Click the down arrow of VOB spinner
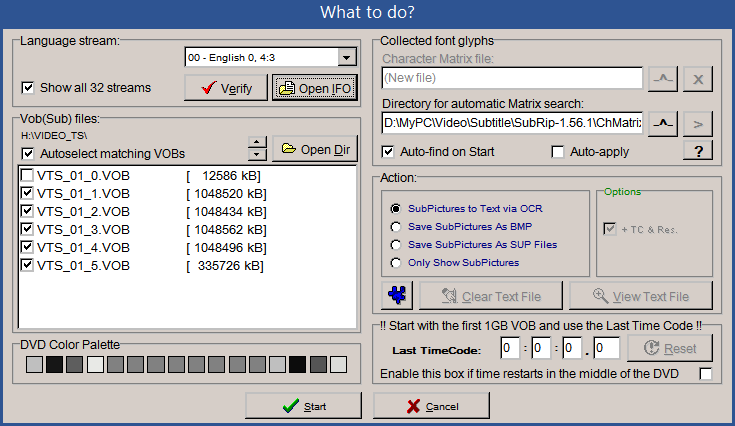The width and height of the screenshot is (735, 426). click(x=257, y=154)
